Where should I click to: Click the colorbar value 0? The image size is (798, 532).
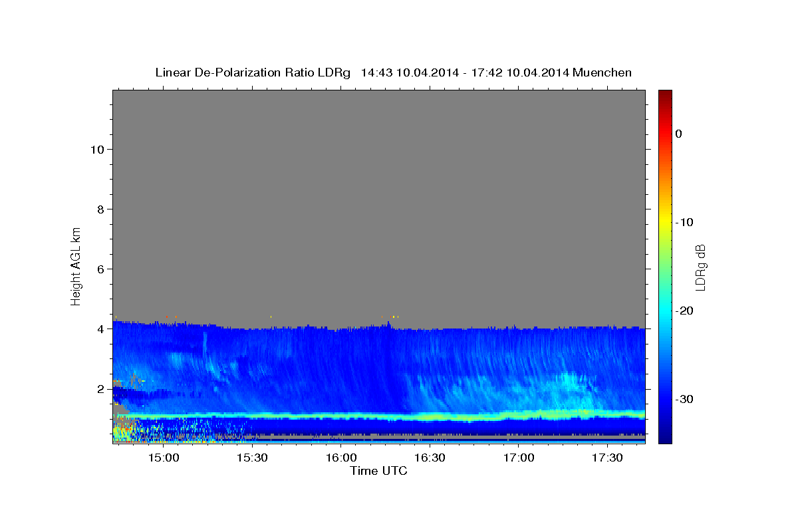(679, 134)
